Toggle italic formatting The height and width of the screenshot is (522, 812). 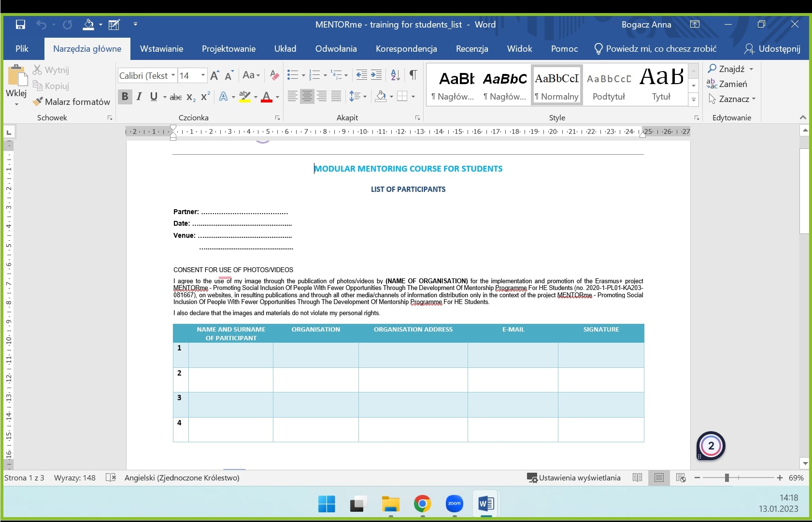tap(139, 96)
